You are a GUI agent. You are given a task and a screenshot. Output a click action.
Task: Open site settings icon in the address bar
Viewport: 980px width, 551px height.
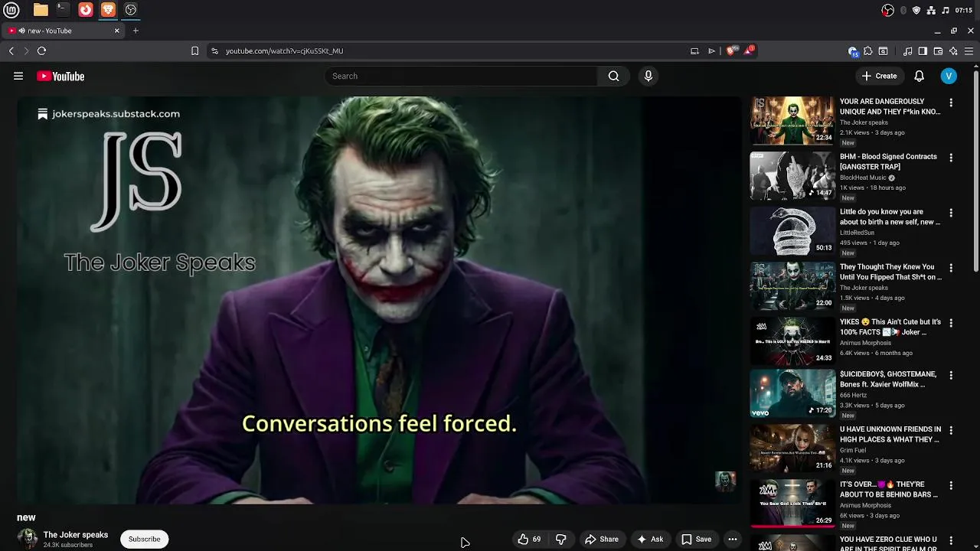214,51
